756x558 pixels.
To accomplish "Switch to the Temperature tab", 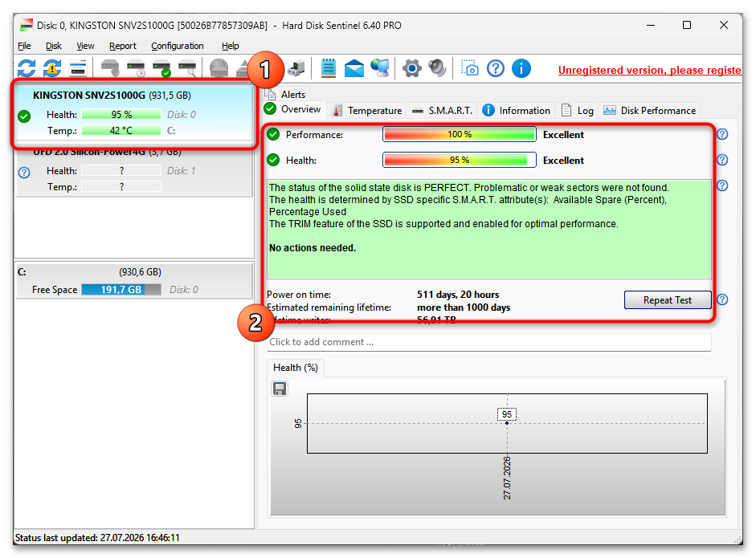I will click(x=367, y=110).
